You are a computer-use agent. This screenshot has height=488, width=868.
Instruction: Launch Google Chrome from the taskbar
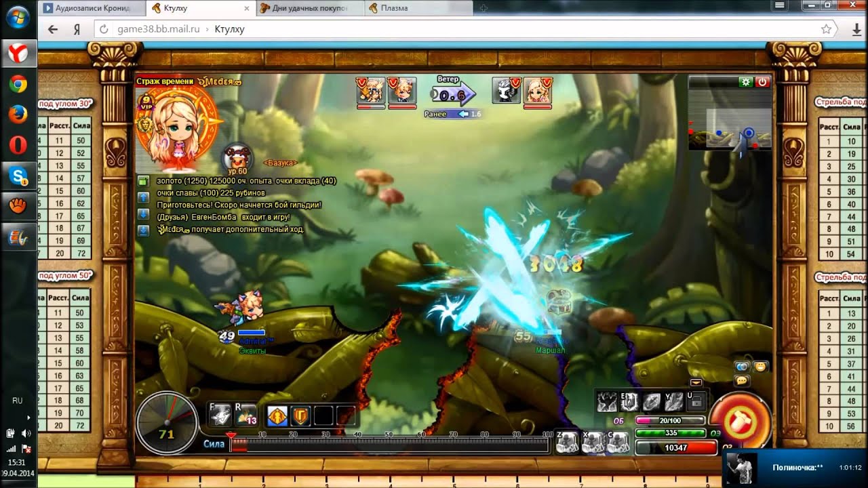click(x=18, y=84)
